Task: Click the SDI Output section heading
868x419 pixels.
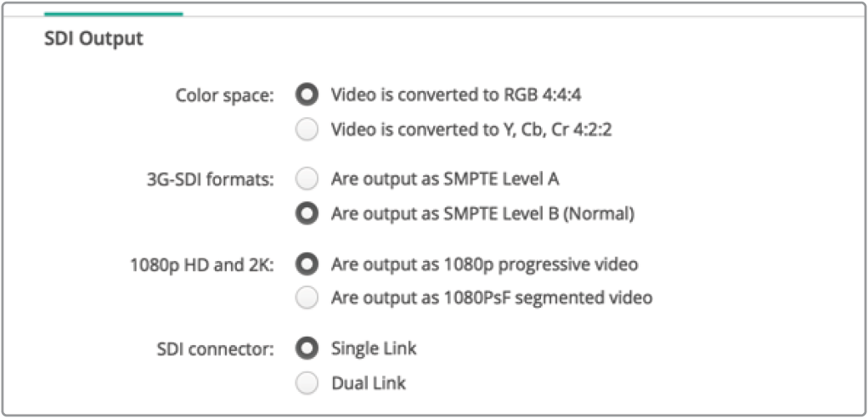Action: tap(93, 38)
